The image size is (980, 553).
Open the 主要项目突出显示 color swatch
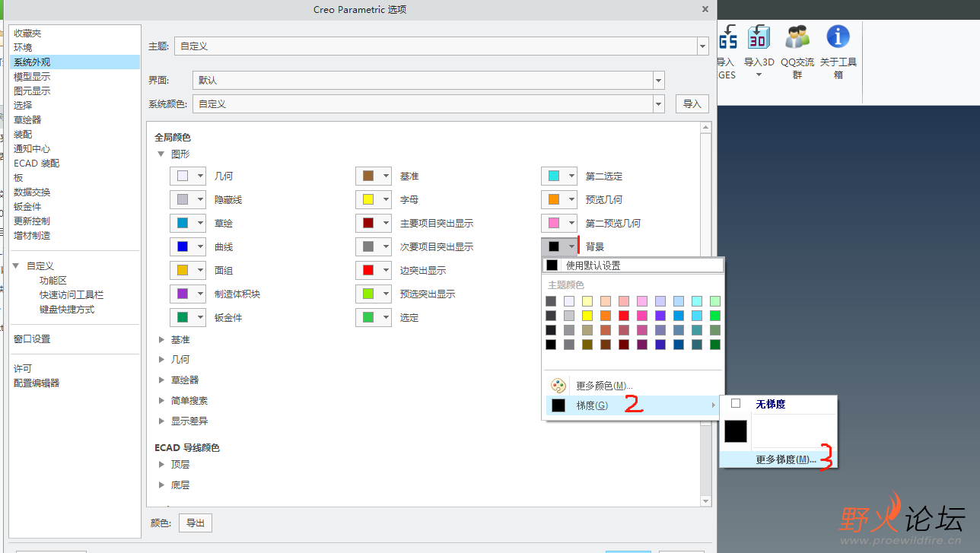pos(374,224)
